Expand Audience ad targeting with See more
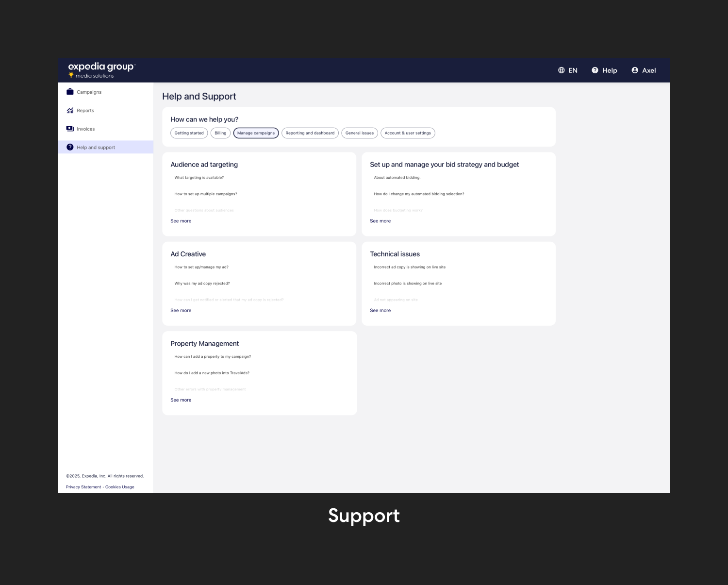This screenshot has height=585, width=728. coord(181,221)
